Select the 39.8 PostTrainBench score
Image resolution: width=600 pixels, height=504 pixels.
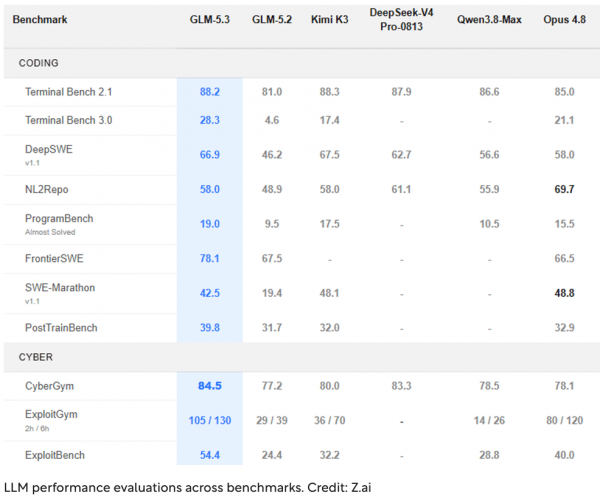(x=210, y=328)
